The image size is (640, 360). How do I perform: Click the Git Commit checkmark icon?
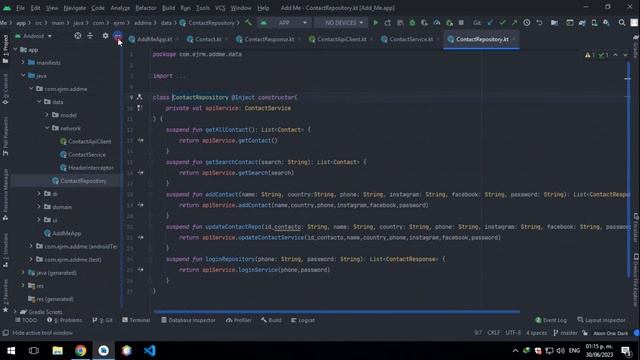click(x=502, y=23)
